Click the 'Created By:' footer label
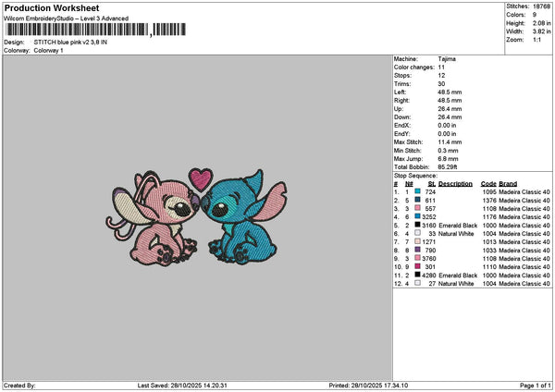The height and width of the screenshot is (392, 555). point(19,386)
